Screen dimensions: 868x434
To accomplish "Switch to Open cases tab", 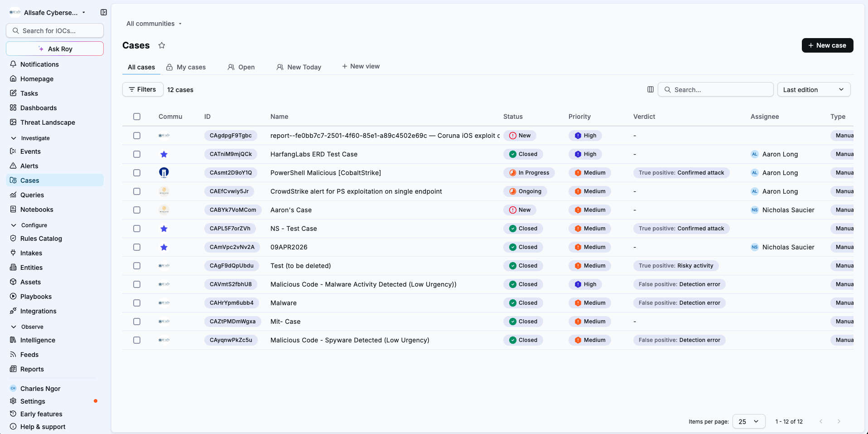I will (241, 67).
